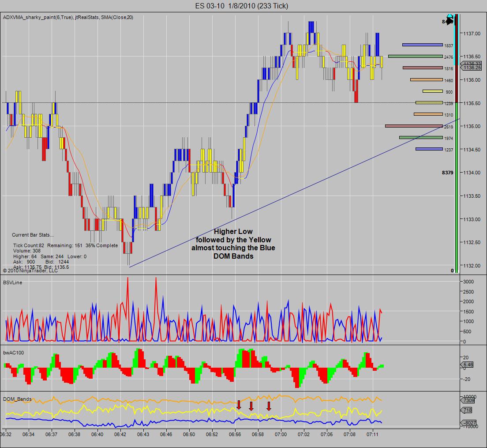Click the green cumulative volume bar beside the price axis
This screenshot has width=487, height=448.
(456, 188)
